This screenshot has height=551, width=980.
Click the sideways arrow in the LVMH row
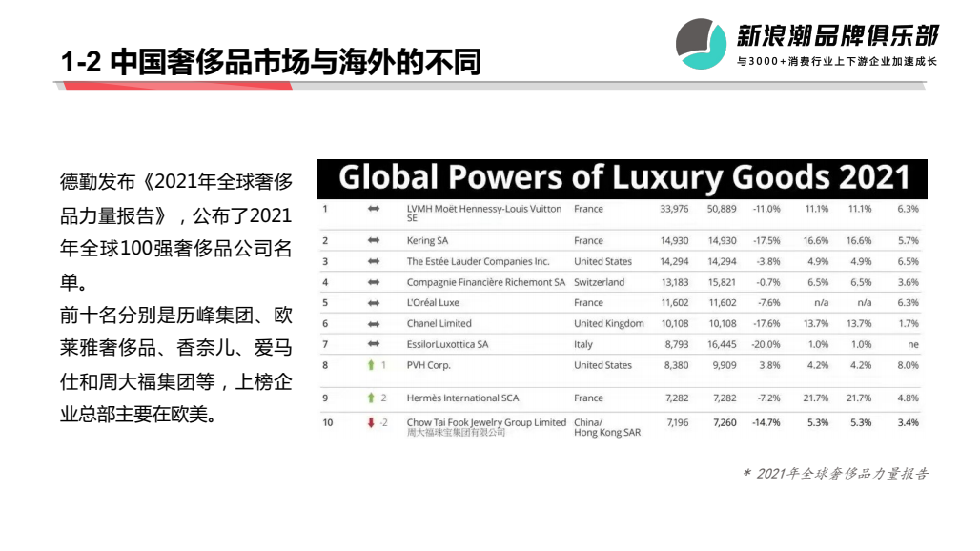pyautogui.click(x=374, y=209)
